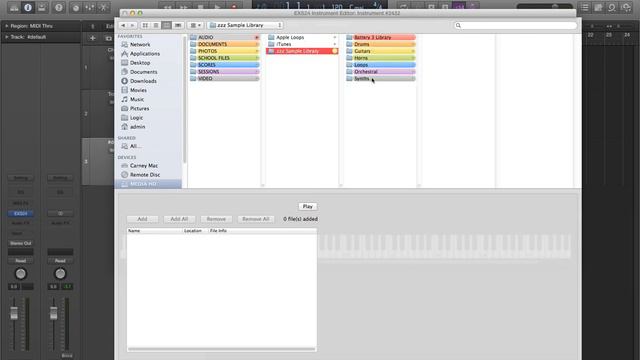Toggle the Inspector button in Logic toolbar
The image size is (640, 360).
pyautogui.click(x=28, y=7)
